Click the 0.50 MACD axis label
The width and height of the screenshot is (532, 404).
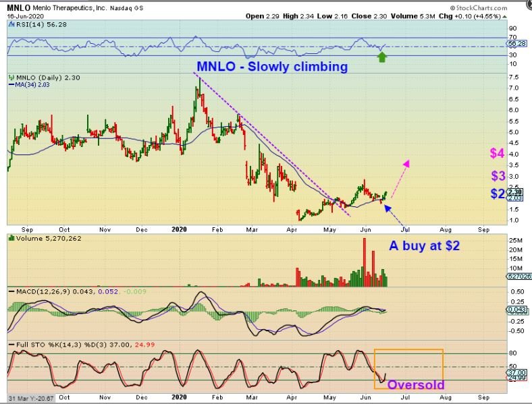point(517,292)
